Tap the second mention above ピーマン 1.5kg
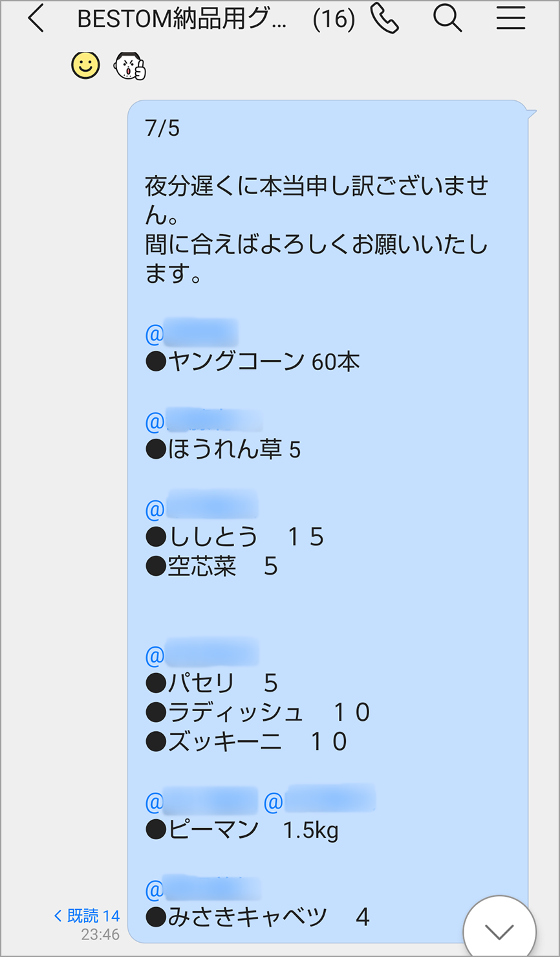 click(320, 802)
